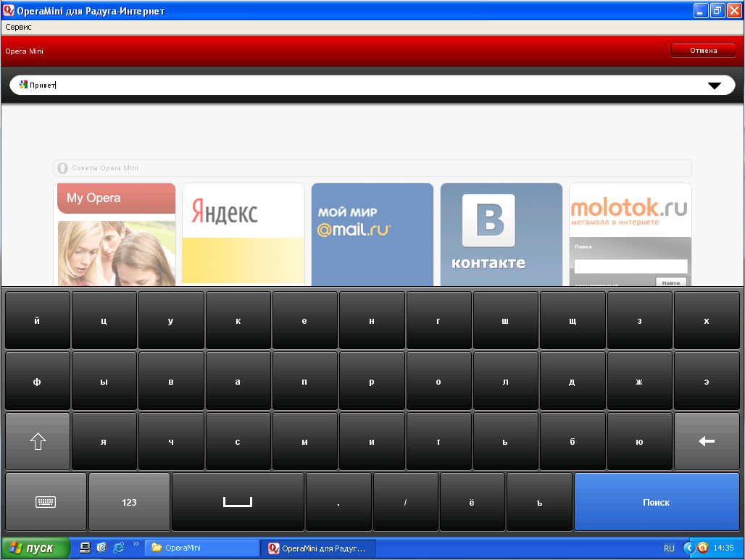Tap the ч key
Image resolution: width=745 pixels, height=560 pixels.
(171, 441)
